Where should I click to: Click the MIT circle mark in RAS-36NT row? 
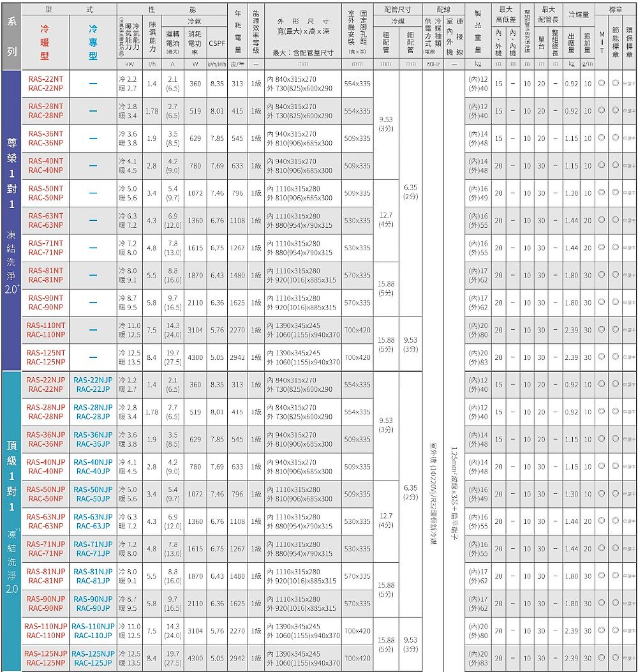(x=602, y=138)
